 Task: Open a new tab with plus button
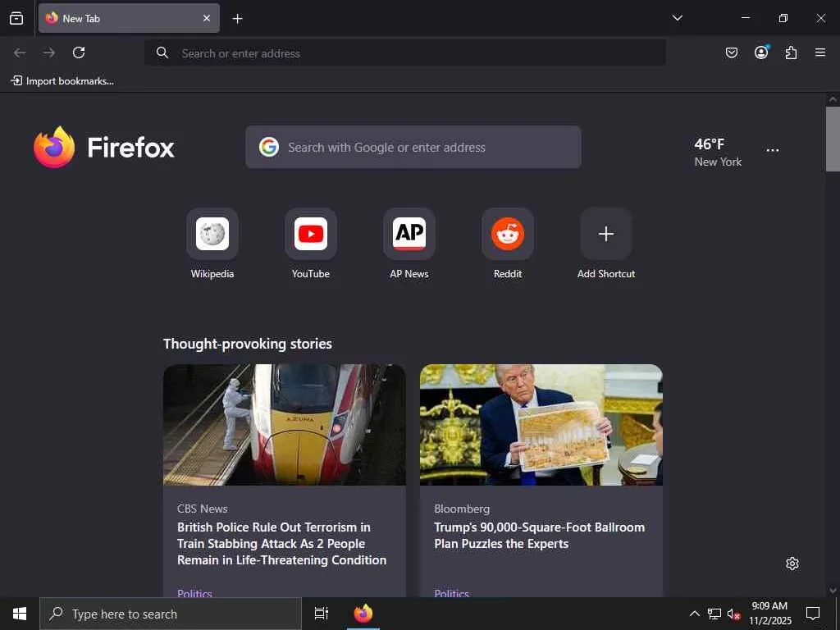click(x=237, y=19)
